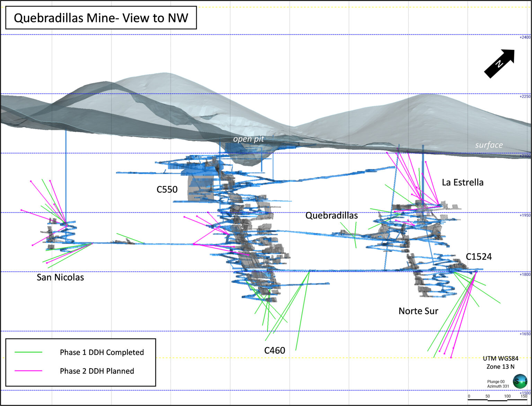Toggle visibility of the surface terrain layer

pos(489,145)
